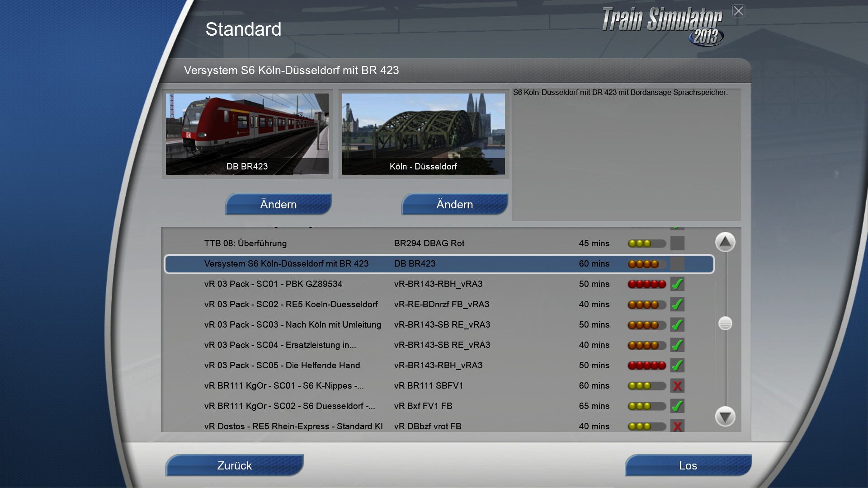Click difficulty rating of BR111 KgOr SC02
The height and width of the screenshot is (488, 868).
(647, 406)
